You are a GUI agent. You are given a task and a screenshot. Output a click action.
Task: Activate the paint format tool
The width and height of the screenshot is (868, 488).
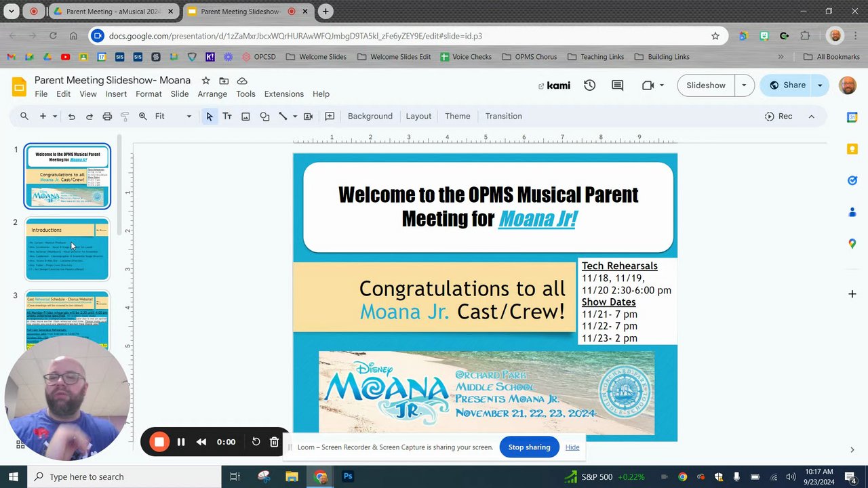125,117
